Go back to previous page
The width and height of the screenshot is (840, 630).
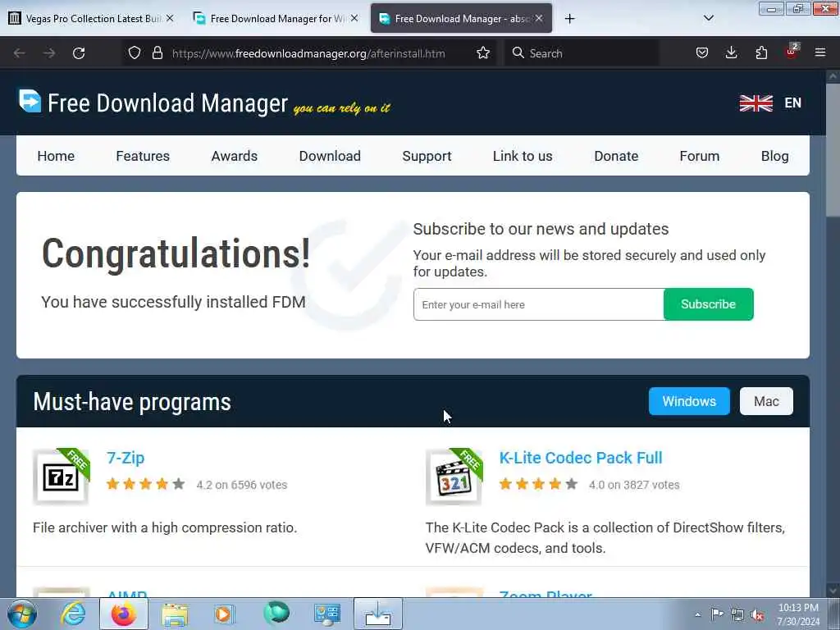point(20,53)
